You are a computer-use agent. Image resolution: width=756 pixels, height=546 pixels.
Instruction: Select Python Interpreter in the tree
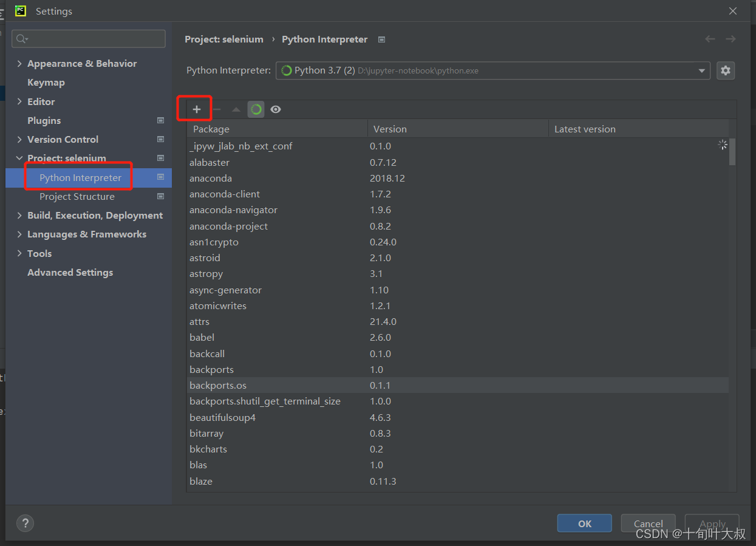tap(89, 177)
